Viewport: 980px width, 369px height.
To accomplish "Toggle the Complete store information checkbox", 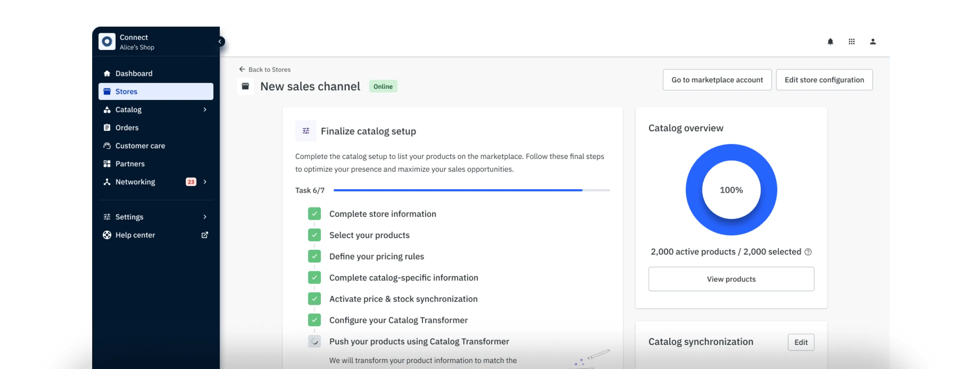I will 314,214.
